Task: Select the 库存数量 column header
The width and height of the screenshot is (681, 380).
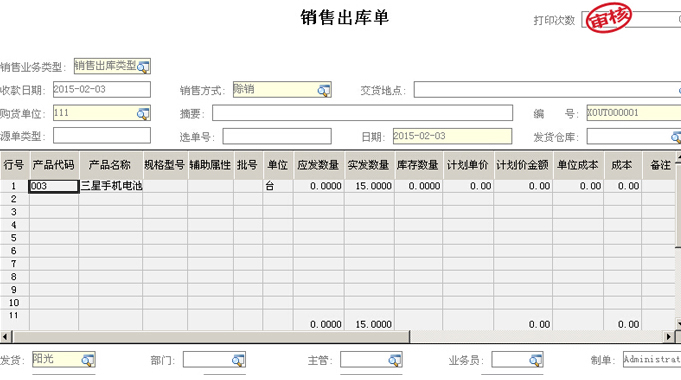Action: click(419, 165)
